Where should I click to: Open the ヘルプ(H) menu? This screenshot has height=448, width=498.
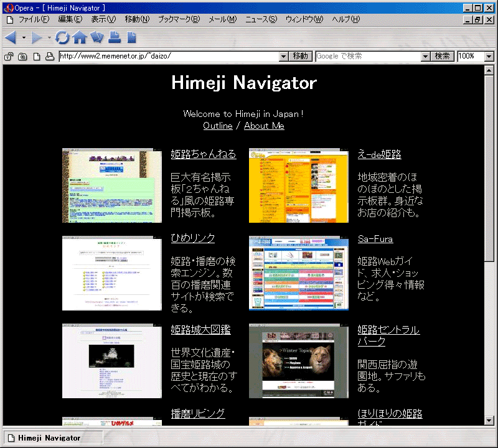(x=346, y=19)
